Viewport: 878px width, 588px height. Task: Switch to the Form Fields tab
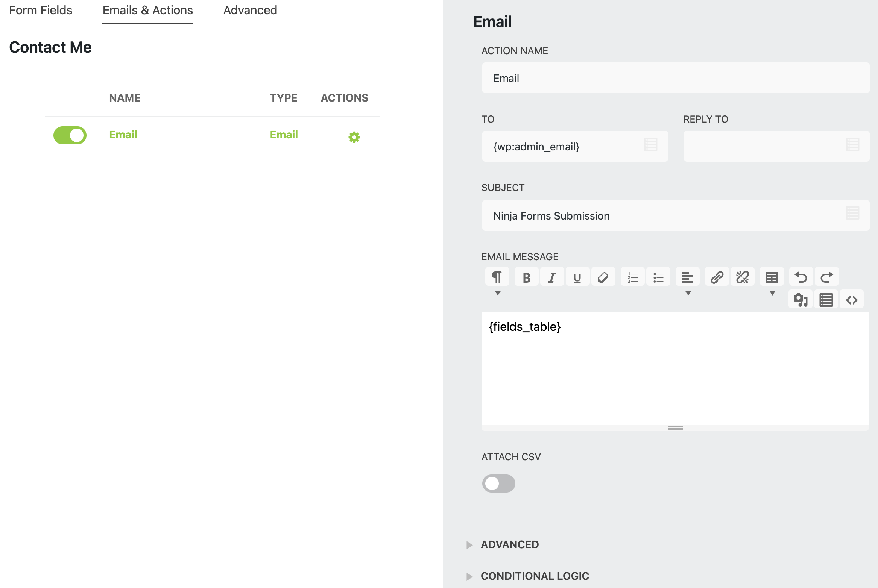click(41, 10)
